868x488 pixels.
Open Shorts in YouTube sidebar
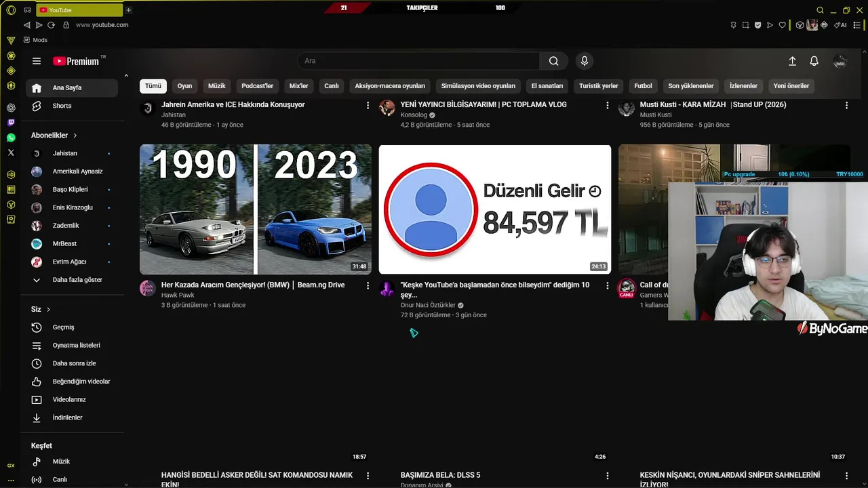pyautogui.click(x=72, y=106)
